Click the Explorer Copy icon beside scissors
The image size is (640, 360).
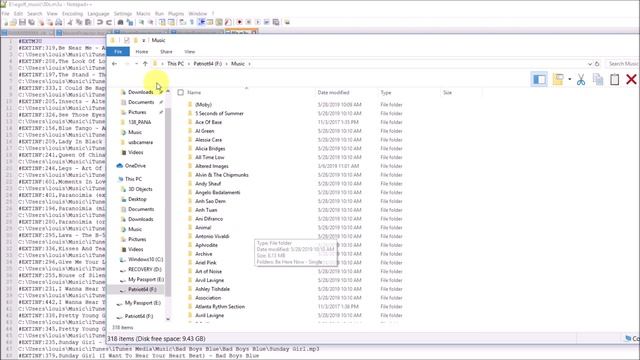pos(598,80)
